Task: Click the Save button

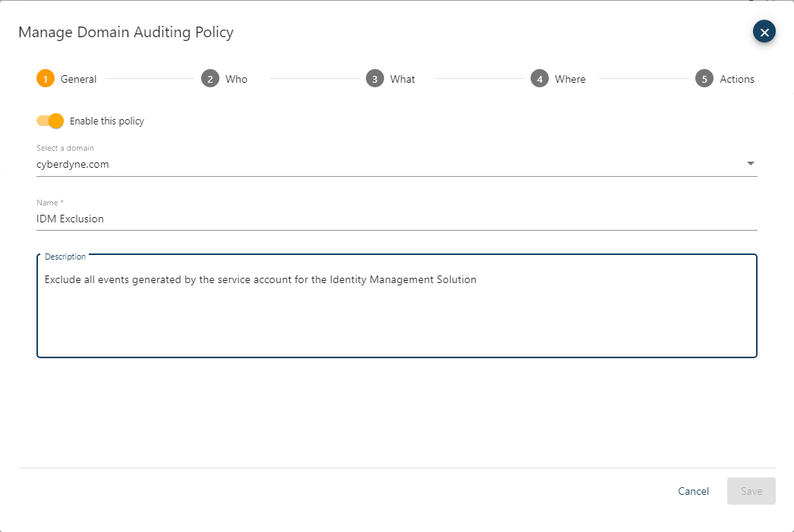Action: pyautogui.click(x=751, y=491)
